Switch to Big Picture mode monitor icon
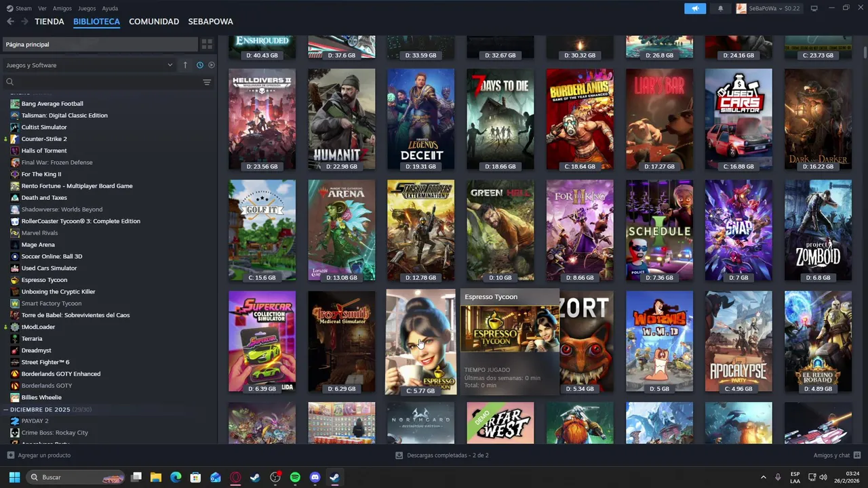Viewport: 868px width, 488px height. tap(814, 8)
